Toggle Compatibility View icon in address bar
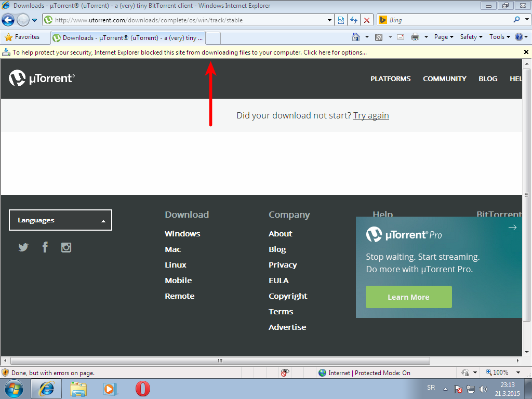This screenshot has height=399, width=532. tap(341, 20)
